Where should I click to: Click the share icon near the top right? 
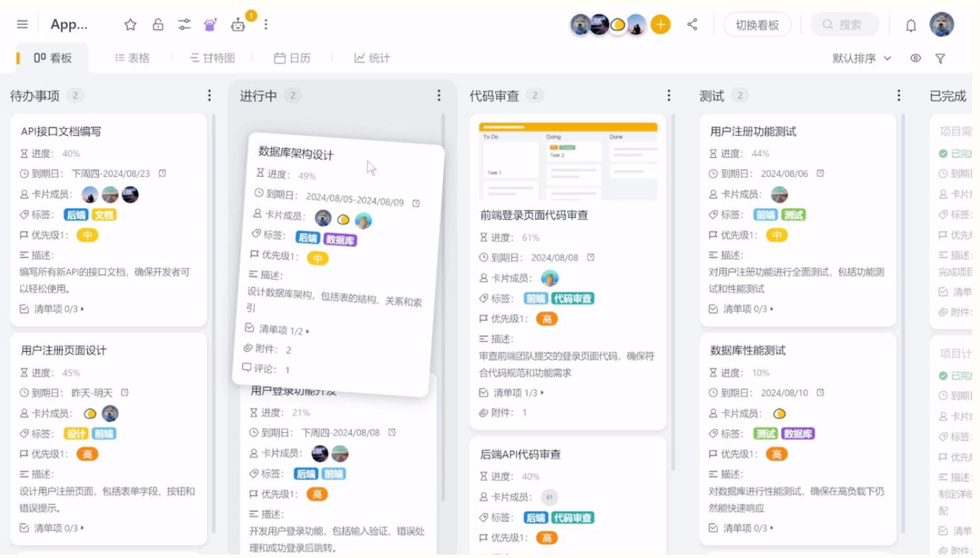(692, 23)
